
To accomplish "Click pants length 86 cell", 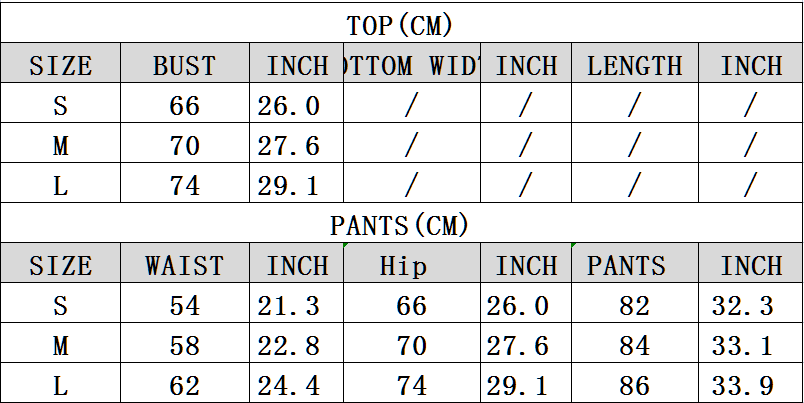I will point(635,383).
